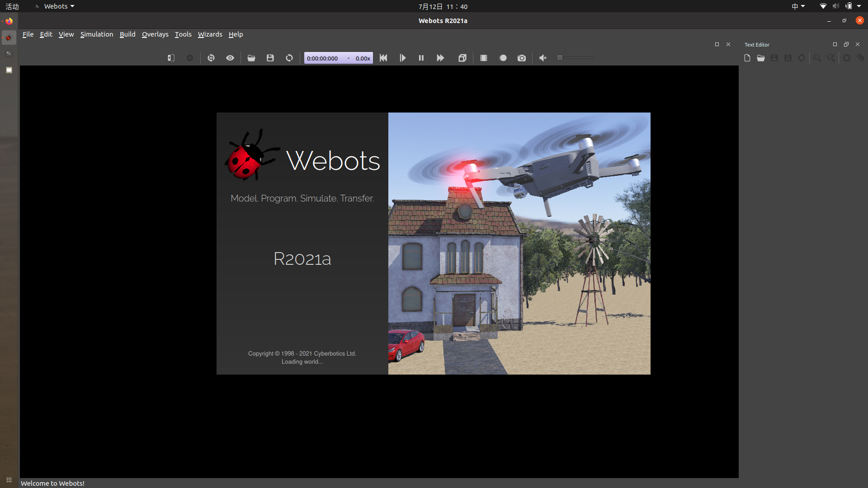
Task: Adjust the volume slider handle
Action: [x=560, y=58]
